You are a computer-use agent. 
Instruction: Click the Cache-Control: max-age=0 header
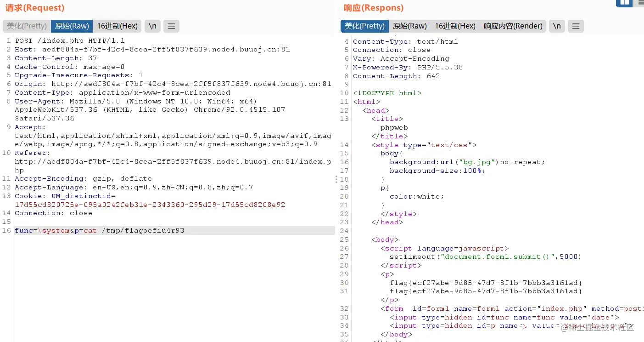tap(70, 67)
